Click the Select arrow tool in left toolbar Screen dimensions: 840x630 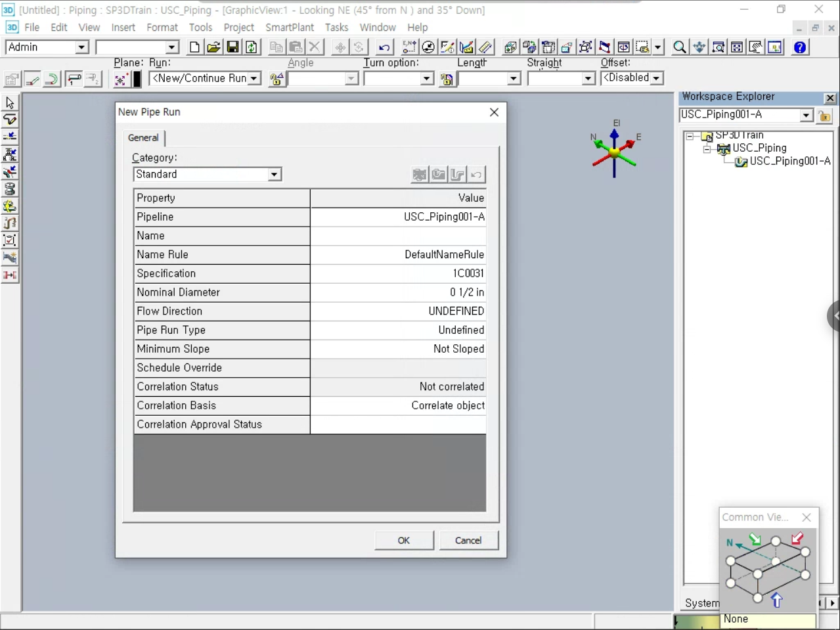(x=10, y=103)
